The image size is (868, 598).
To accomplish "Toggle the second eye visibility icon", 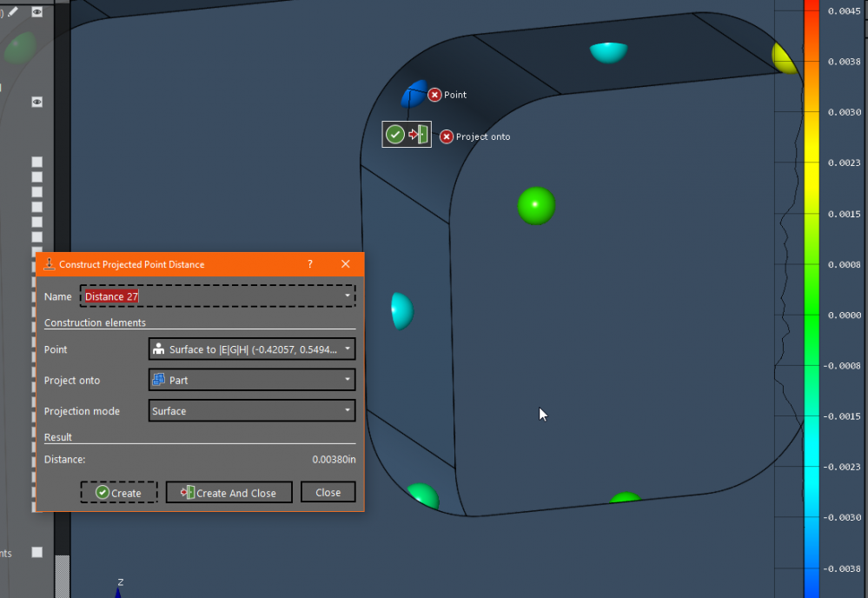I will point(37,102).
